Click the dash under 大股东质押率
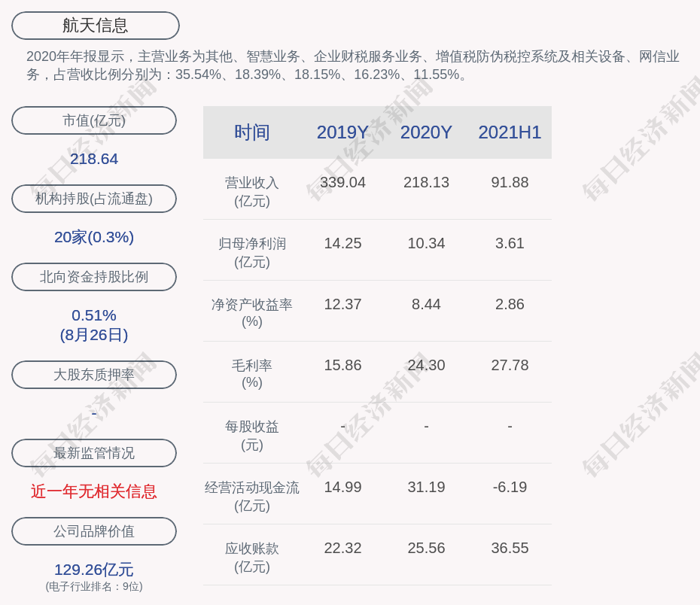Image resolution: width=700 pixels, height=605 pixels. [x=94, y=413]
